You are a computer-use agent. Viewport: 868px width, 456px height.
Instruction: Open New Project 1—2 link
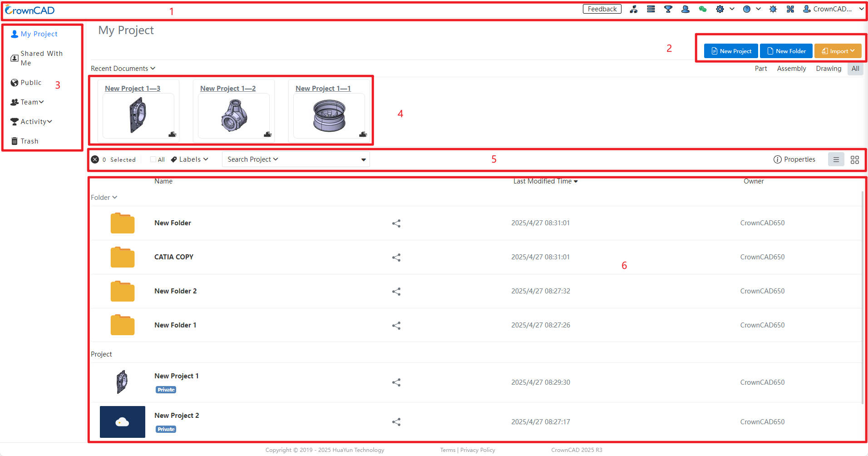pyautogui.click(x=228, y=89)
